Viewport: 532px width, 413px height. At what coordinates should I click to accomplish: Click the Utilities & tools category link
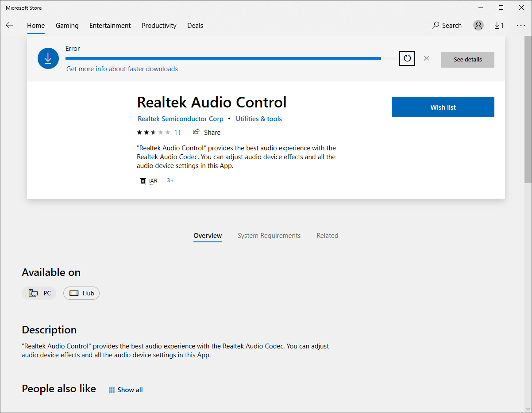click(x=258, y=119)
